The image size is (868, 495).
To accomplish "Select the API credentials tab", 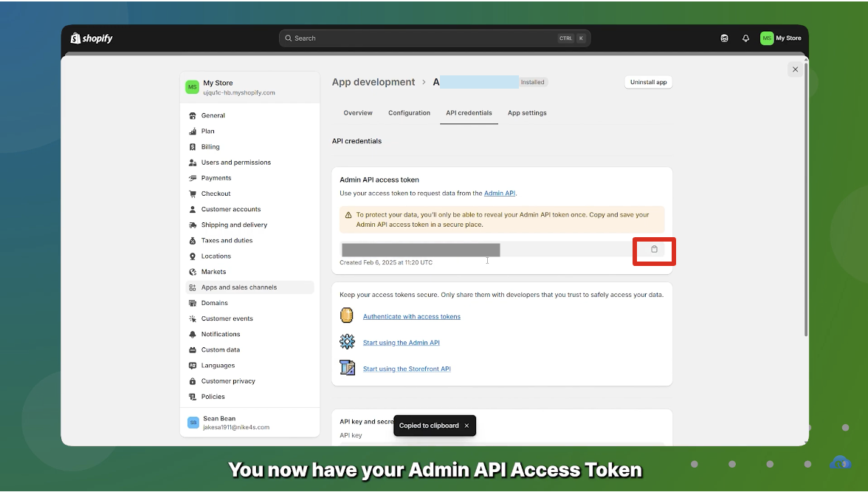I will click(469, 112).
